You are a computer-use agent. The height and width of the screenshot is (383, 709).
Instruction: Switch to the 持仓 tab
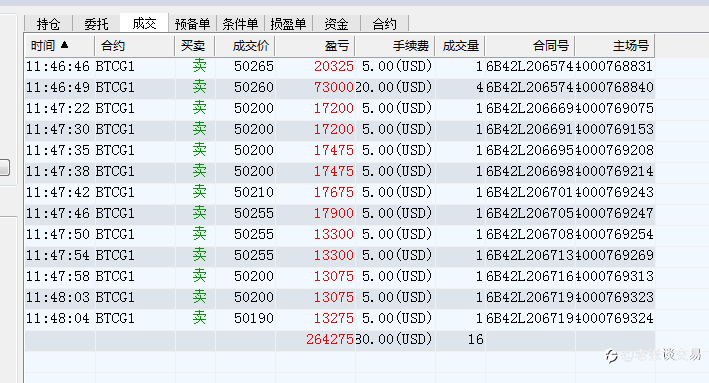(x=48, y=24)
